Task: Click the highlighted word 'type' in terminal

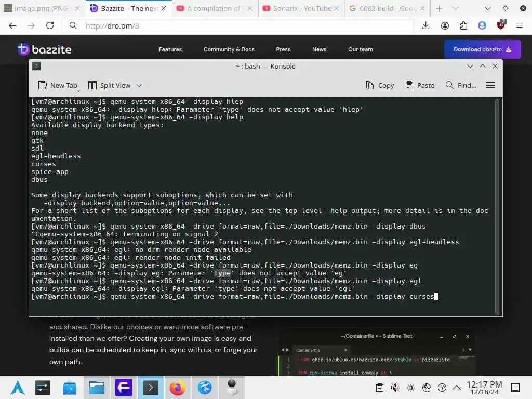Action: click(x=222, y=273)
